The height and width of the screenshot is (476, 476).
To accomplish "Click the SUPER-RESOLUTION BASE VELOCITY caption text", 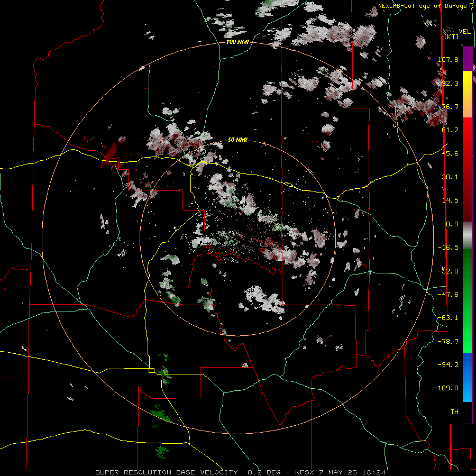I will click(167, 472).
